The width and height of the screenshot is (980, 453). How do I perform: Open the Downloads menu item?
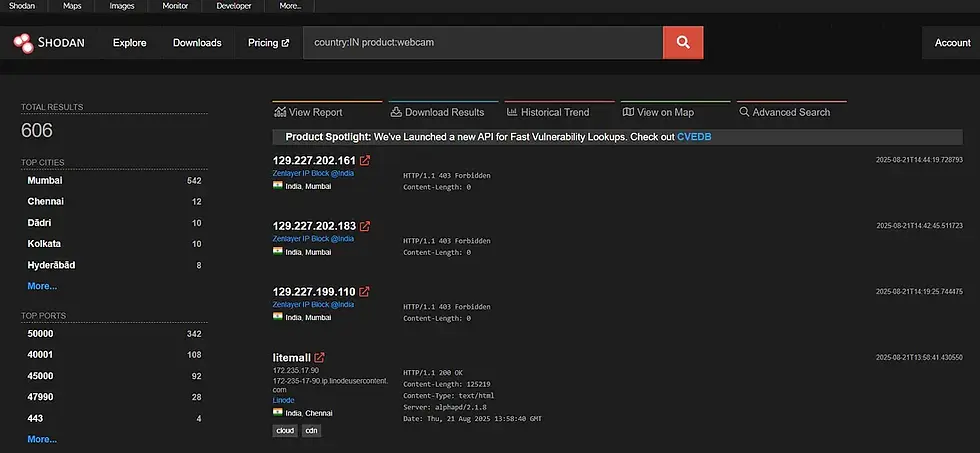[197, 43]
